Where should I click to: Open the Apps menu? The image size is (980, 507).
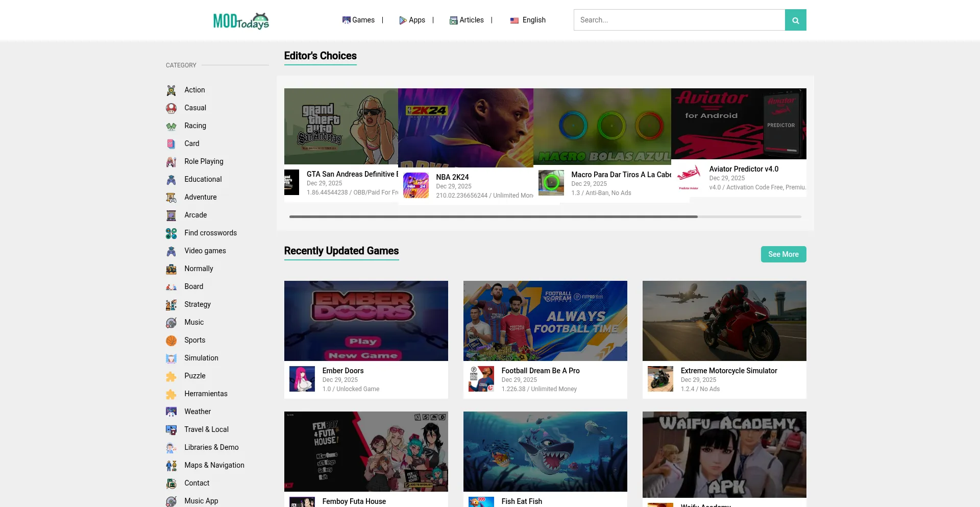[x=412, y=20]
